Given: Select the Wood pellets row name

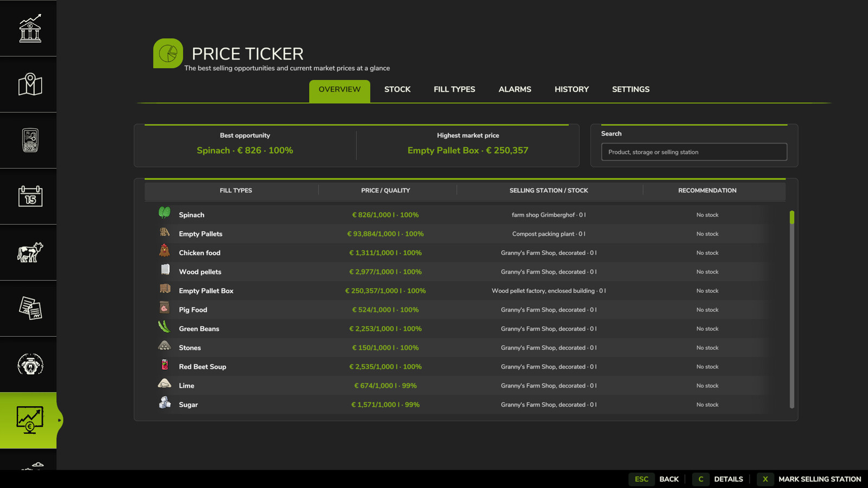Looking at the screenshot, I should (x=200, y=272).
